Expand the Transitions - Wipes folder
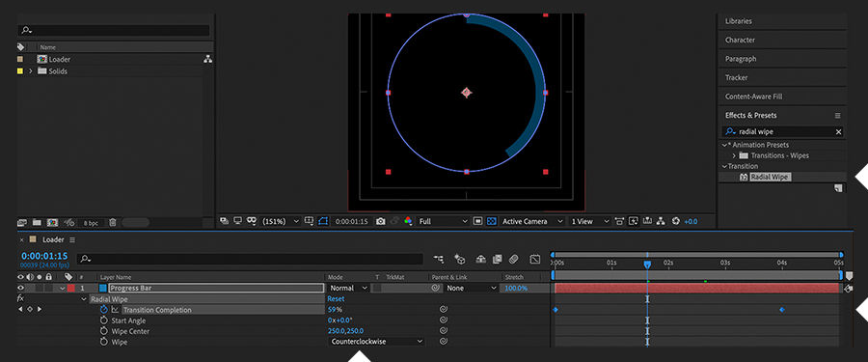868x362 pixels. click(x=734, y=155)
